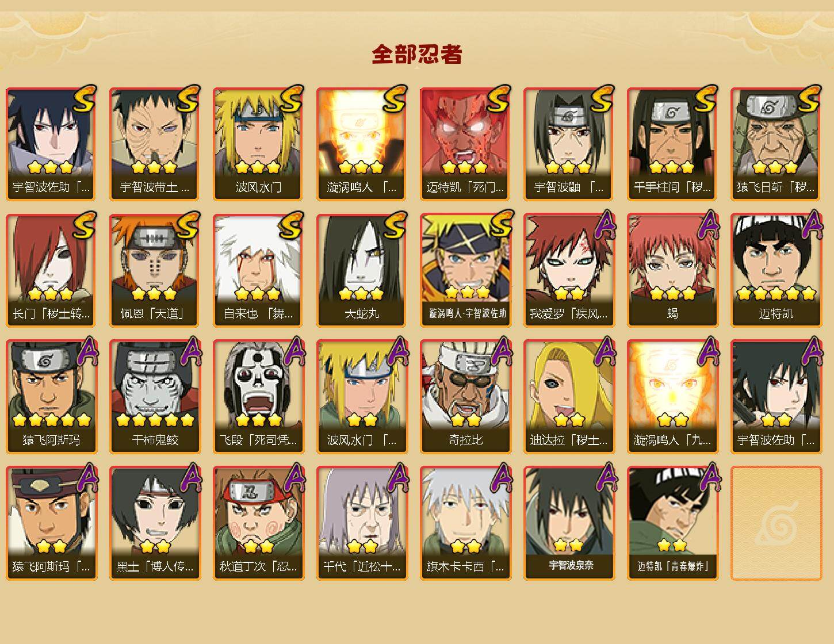Open the 干柿鬼鲛 ninja card
This screenshot has height=644, width=834.
point(155,397)
